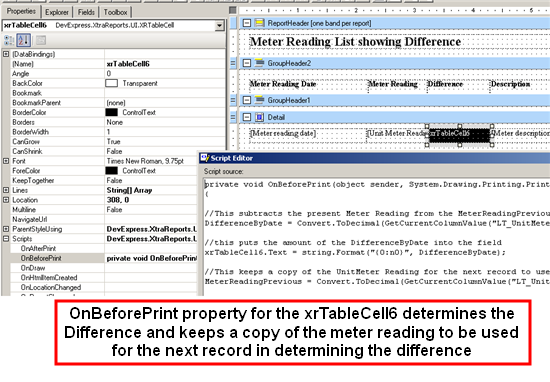This screenshot has width=550, height=382.
Task: Click the Detail band icon
Action: (x=260, y=117)
